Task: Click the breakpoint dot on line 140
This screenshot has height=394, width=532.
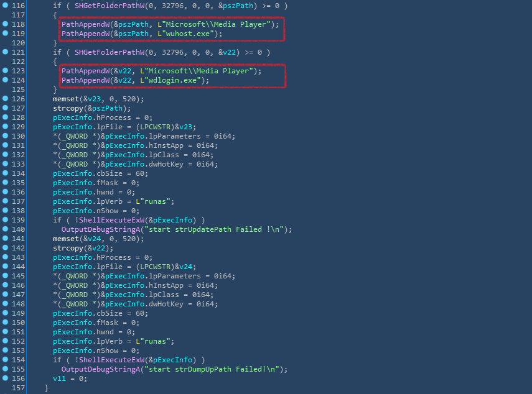Action: pos(5,229)
